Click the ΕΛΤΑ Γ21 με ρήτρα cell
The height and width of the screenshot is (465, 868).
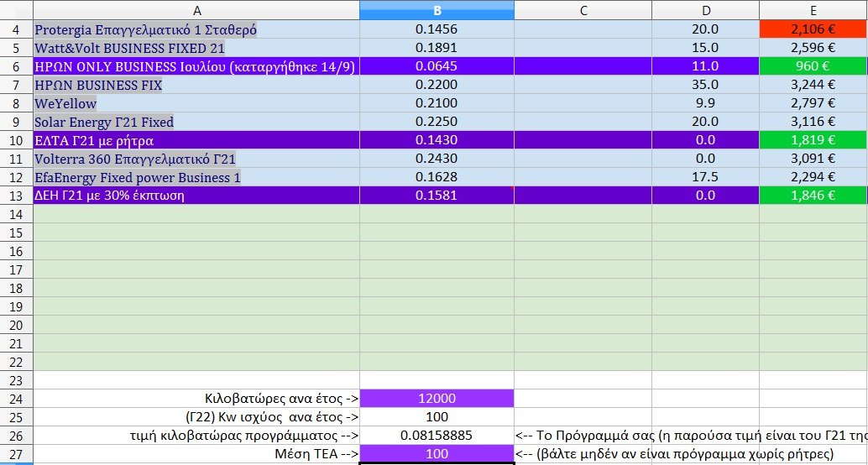pos(196,140)
